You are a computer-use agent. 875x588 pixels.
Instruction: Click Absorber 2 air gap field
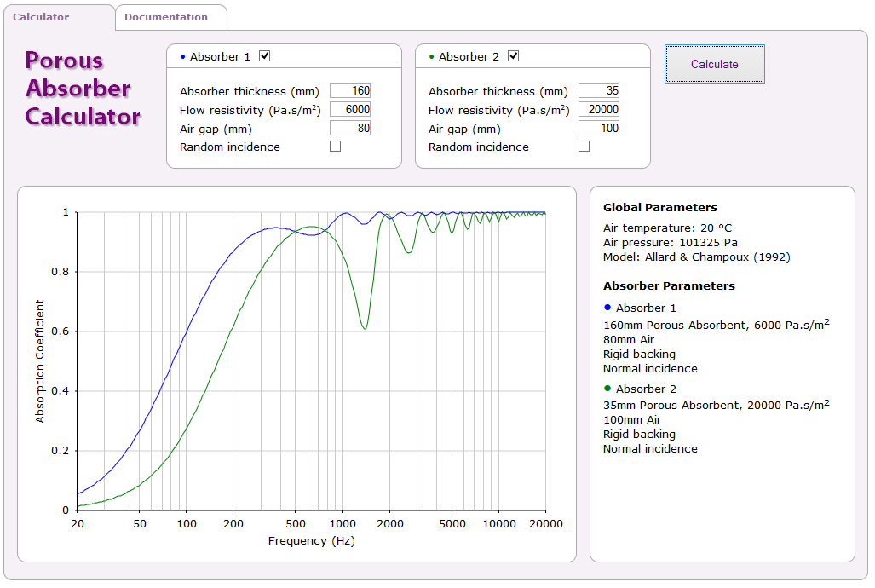point(599,129)
